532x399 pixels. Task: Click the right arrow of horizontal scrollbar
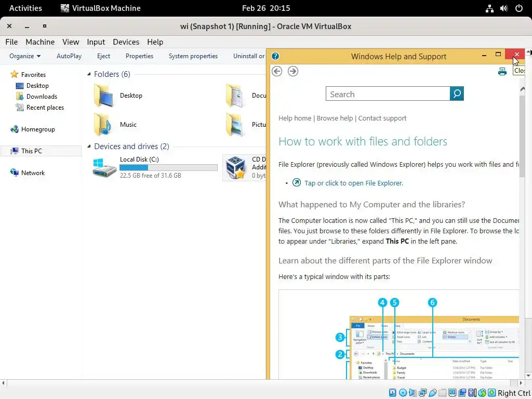point(521,383)
